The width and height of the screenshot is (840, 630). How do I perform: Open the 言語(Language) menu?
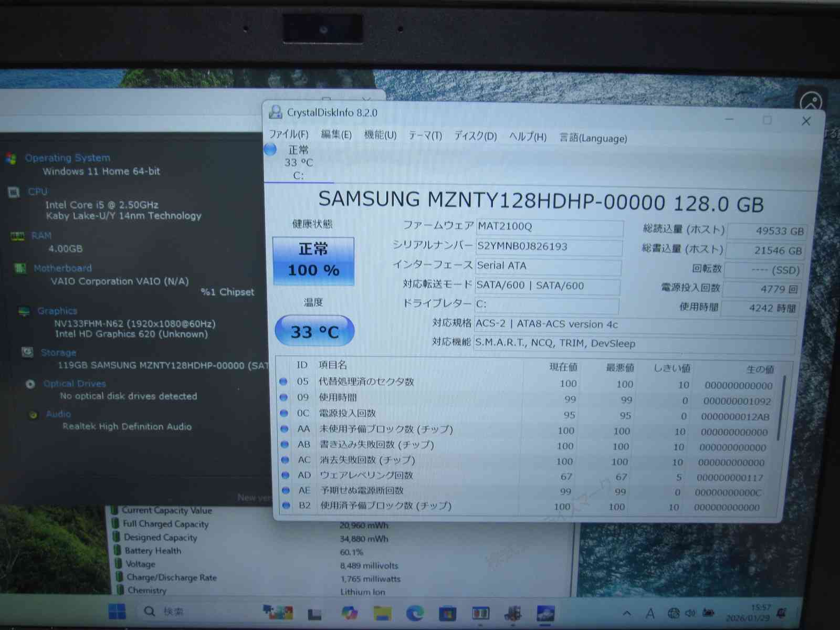pyautogui.click(x=593, y=138)
